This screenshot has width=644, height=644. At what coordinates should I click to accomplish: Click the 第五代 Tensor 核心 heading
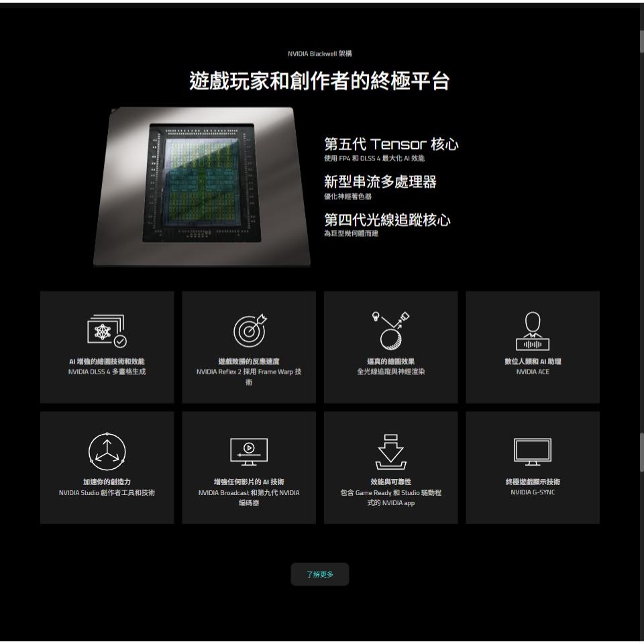[390, 144]
